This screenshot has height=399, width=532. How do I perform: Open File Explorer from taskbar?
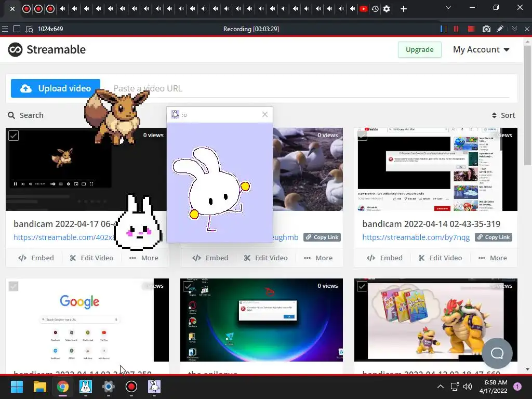coord(39,387)
